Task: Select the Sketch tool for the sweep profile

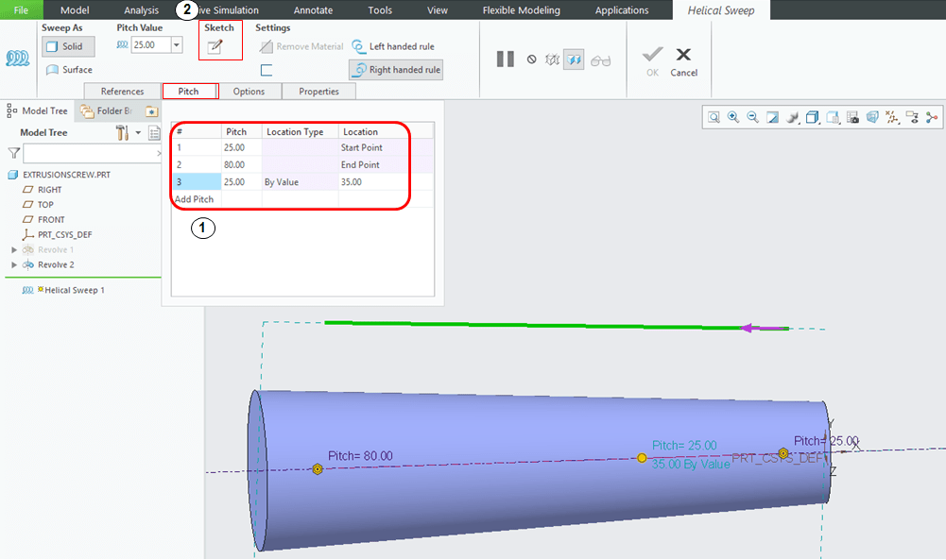Action: coord(219,45)
